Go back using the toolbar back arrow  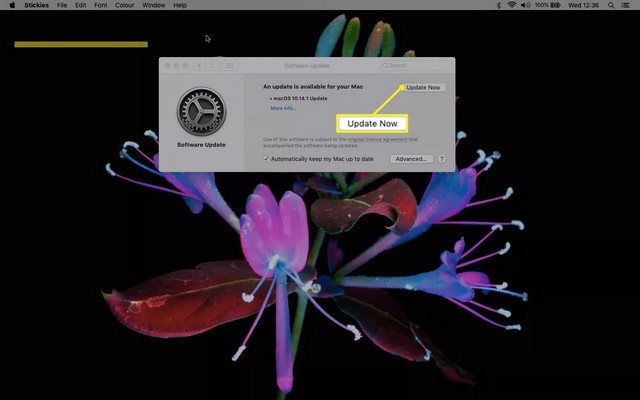pyautogui.click(x=199, y=66)
